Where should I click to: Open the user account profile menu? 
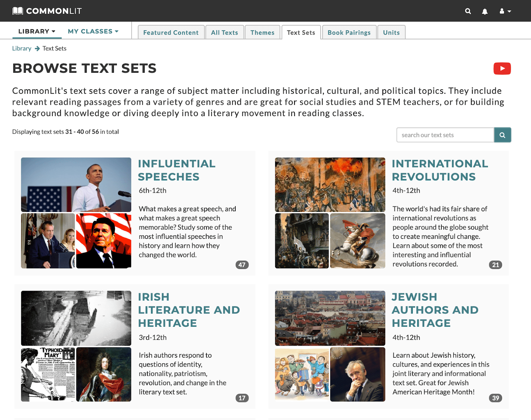point(505,11)
